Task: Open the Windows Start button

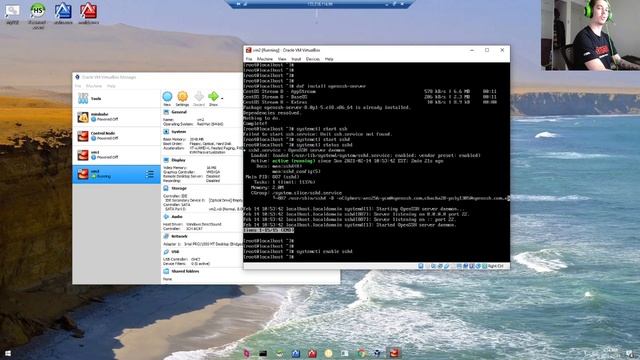Action: pos(7,353)
